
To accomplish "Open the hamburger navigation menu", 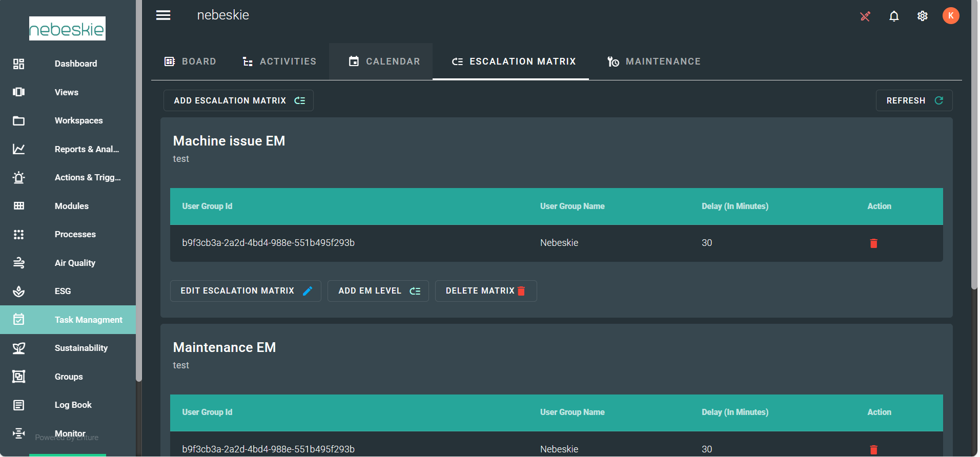I will 163,15.
